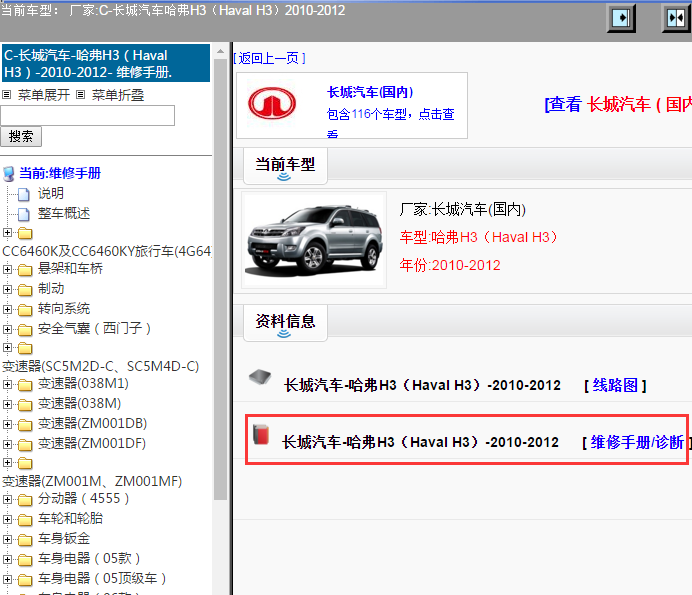This screenshot has height=595, width=692.
Task: Click the 菜单展开 menu option
Action: pos(44,95)
